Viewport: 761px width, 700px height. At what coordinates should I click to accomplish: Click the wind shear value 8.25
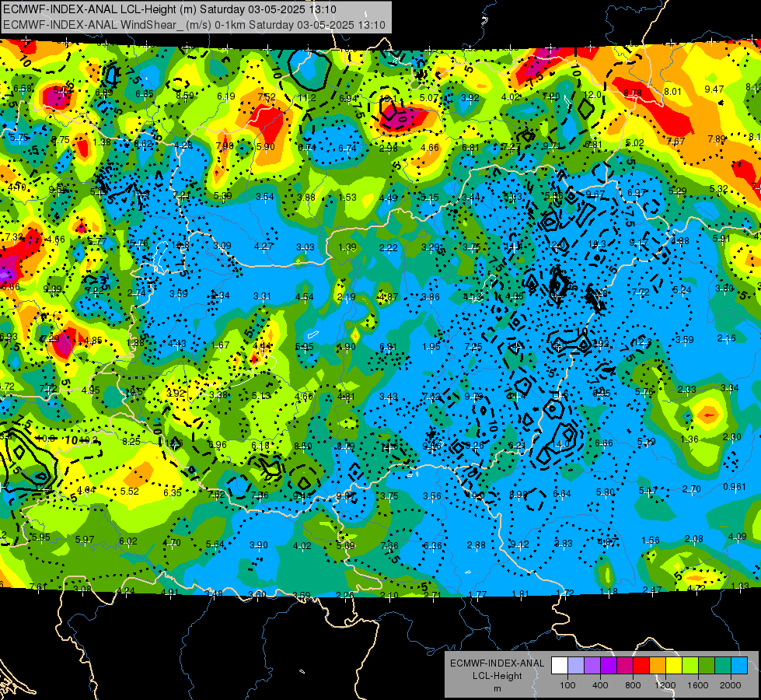[x=131, y=442]
